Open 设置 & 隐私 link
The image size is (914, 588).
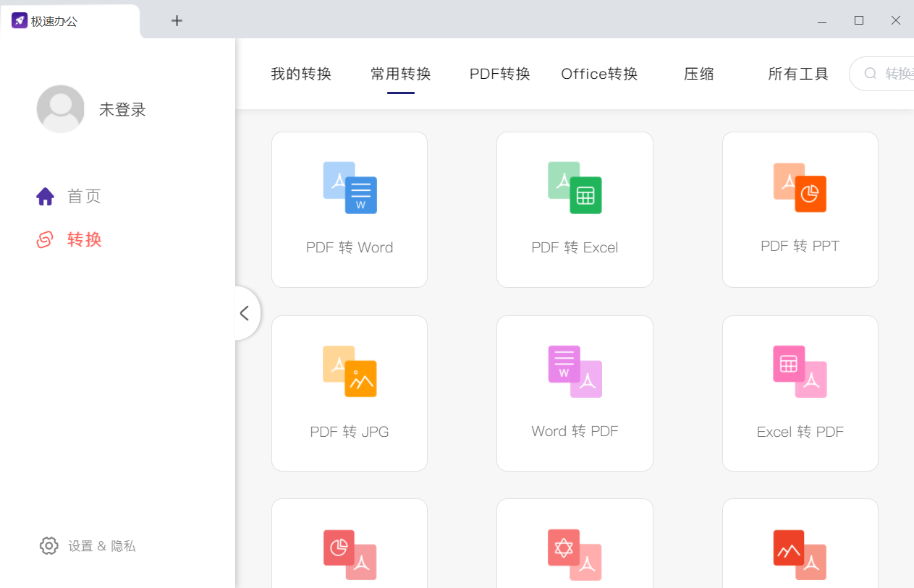102,546
